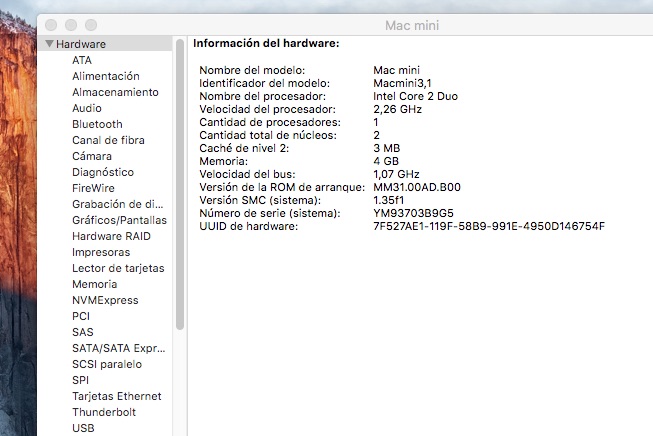Screen dimensions: 653x436
Task: Click the Intel Core 2 Duo value
Action: click(416, 96)
